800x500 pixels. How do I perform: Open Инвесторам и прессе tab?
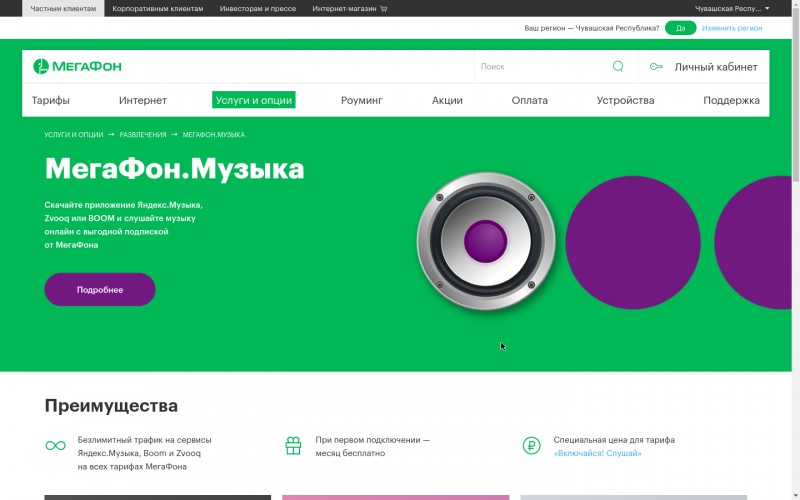pos(258,9)
